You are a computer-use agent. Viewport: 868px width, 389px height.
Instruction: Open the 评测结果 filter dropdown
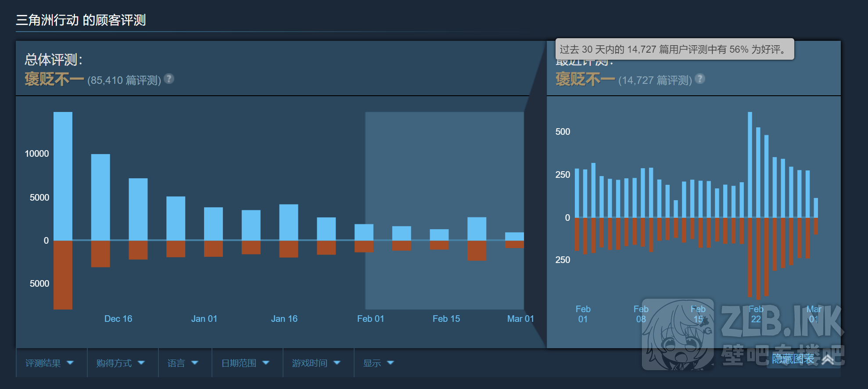[x=50, y=363]
